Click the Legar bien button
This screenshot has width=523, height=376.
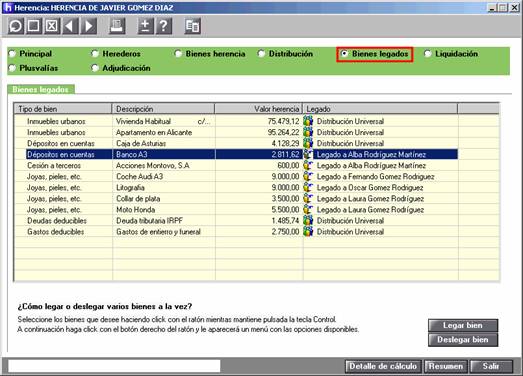point(463,325)
